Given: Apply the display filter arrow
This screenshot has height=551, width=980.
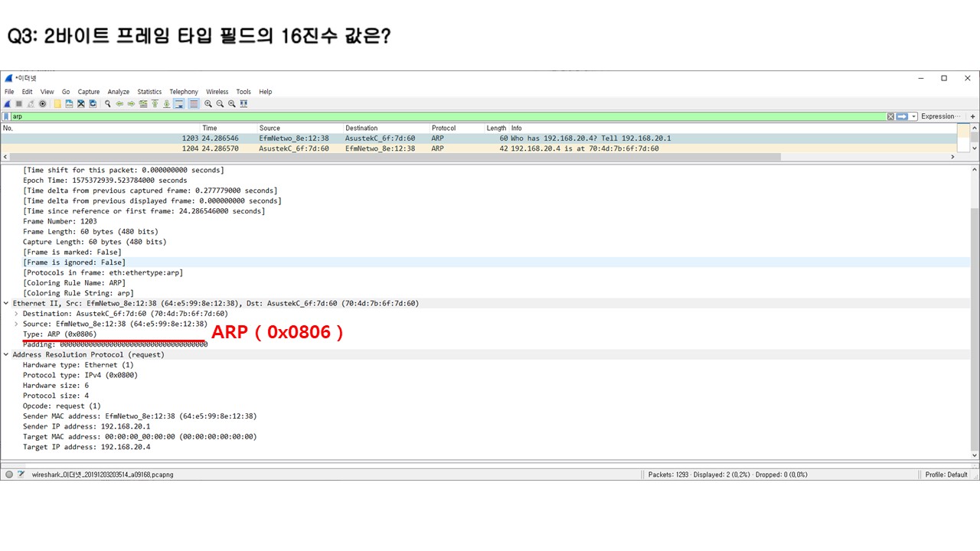Looking at the screenshot, I should tap(902, 116).
